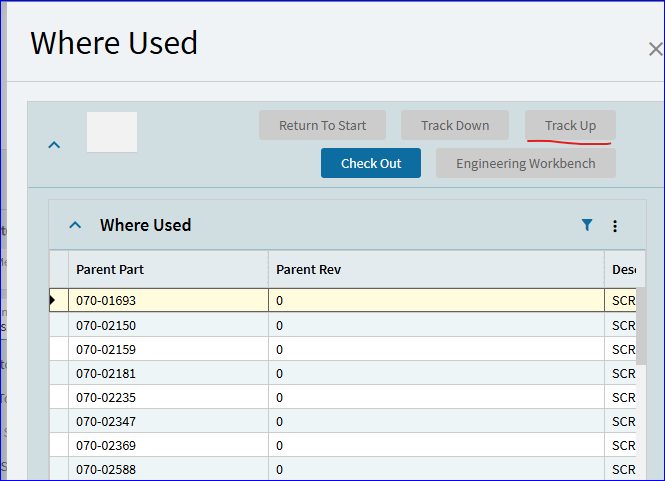Close the Where Used dialog
This screenshot has height=481, width=665.
[x=656, y=49]
